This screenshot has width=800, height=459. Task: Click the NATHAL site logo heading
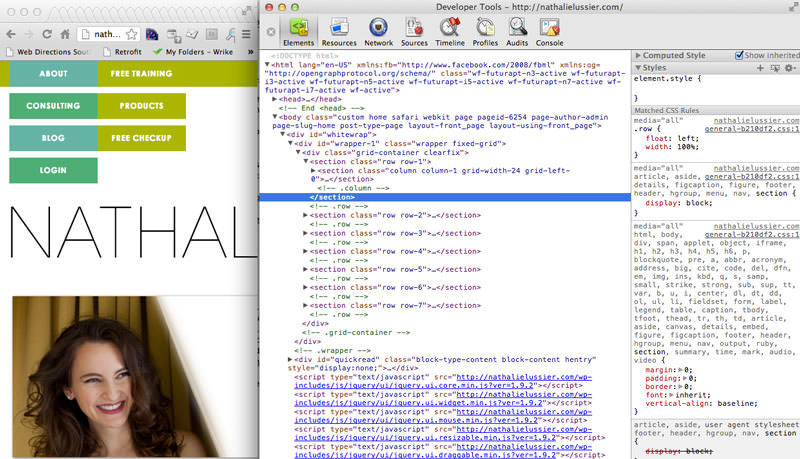coord(134,232)
